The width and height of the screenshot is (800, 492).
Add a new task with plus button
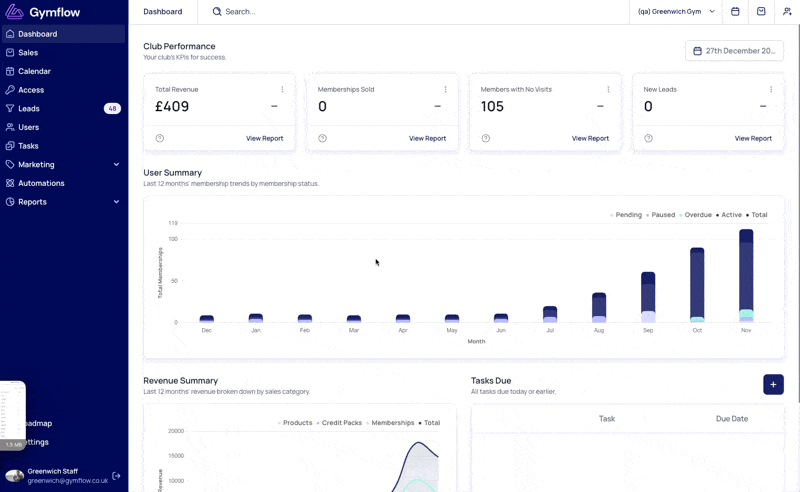pos(773,384)
